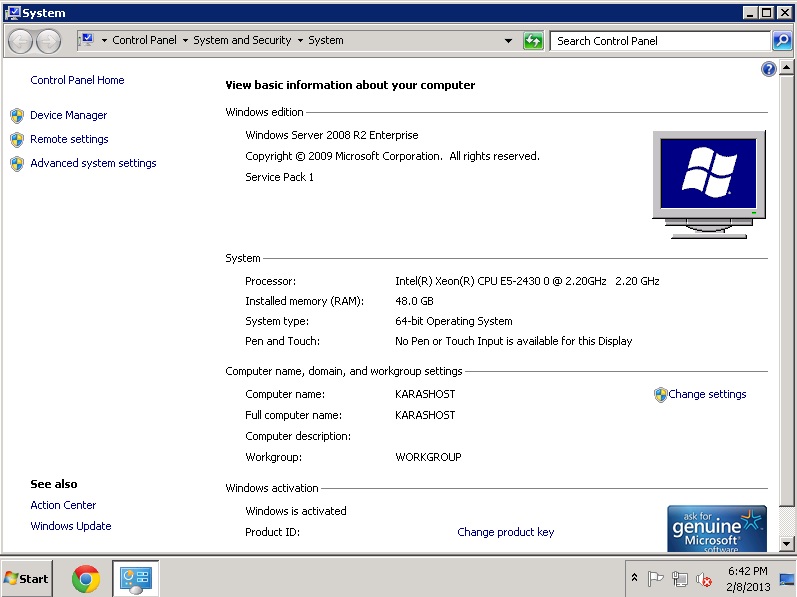Click the Control Panel taskbar icon
The width and height of the screenshot is (797, 597).
(135, 578)
